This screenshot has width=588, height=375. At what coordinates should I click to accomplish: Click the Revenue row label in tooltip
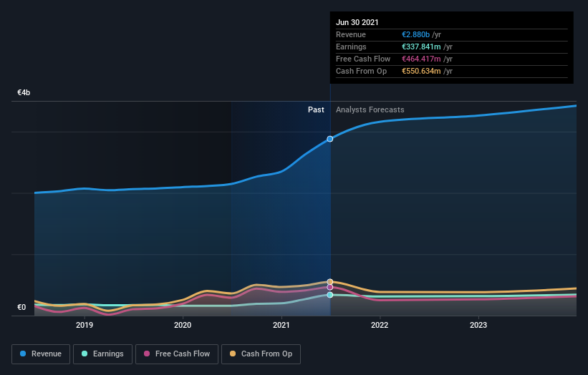(351, 34)
